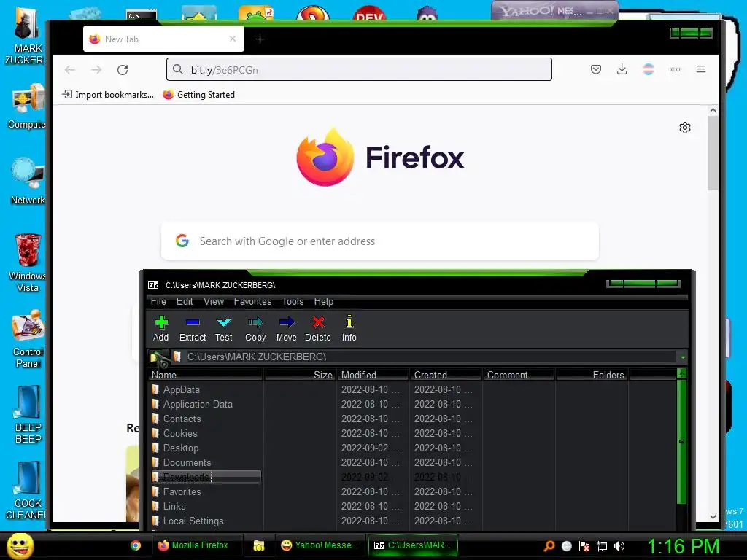Sort by Folders column header

pos(592,376)
